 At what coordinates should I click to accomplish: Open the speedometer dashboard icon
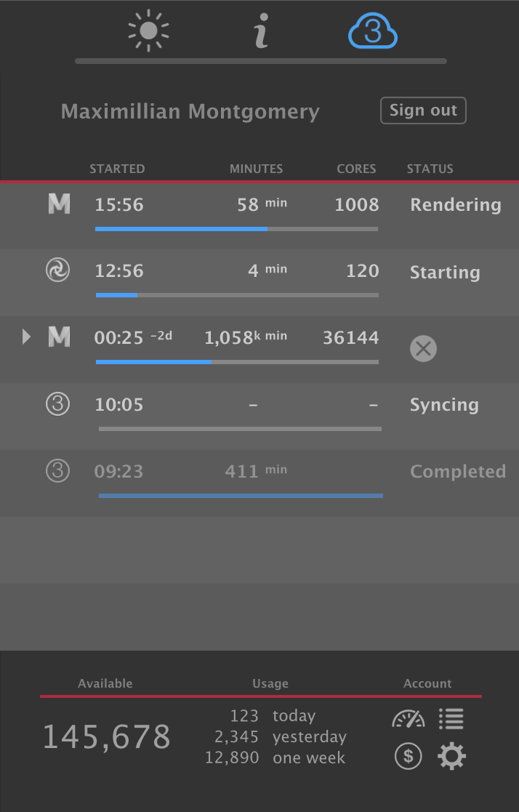[x=409, y=719]
